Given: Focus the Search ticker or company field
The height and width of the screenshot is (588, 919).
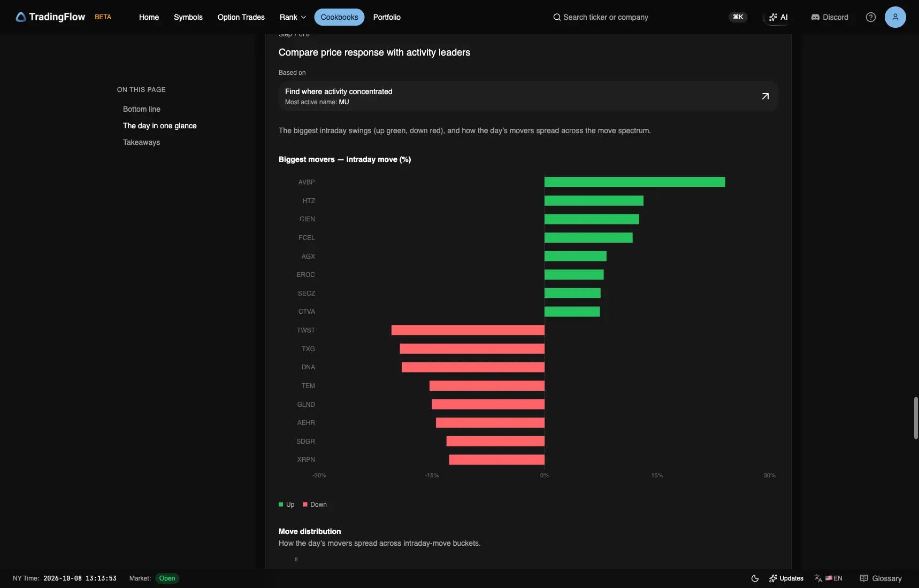Looking at the screenshot, I should pyautogui.click(x=606, y=17).
